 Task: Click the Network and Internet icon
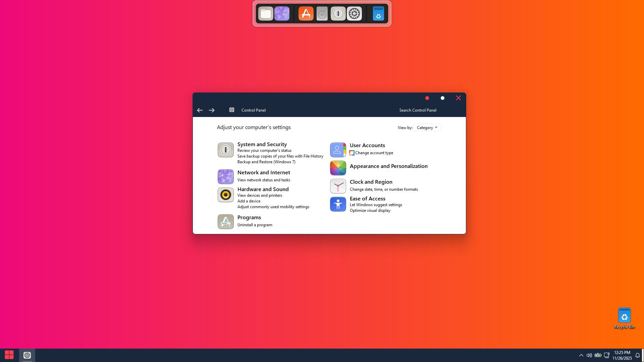(225, 177)
